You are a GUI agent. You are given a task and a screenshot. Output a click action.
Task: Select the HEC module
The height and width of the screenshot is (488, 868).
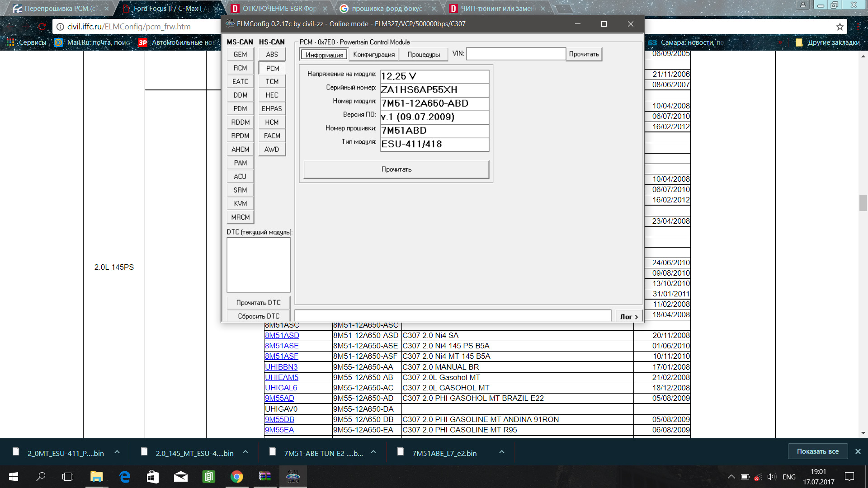(x=272, y=95)
